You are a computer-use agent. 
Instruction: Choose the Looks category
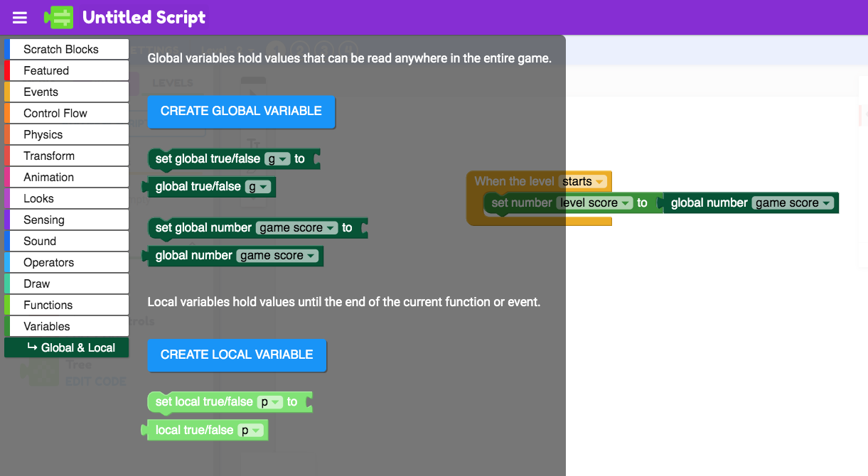(x=67, y=198)
